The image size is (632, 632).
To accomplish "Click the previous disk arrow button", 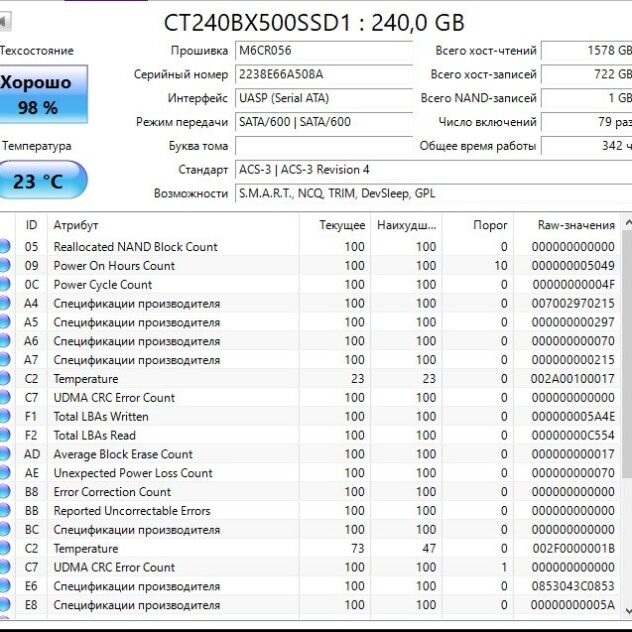I will [5, 21].
